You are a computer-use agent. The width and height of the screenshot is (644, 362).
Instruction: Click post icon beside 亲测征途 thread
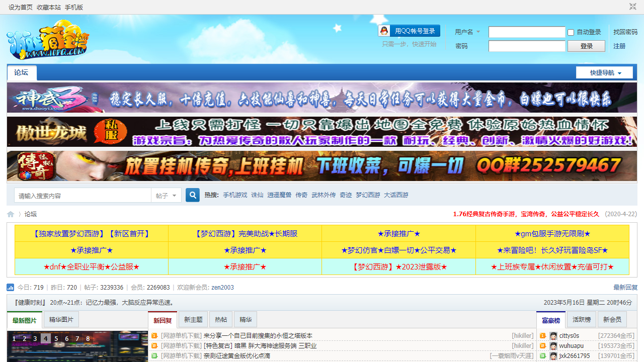pos(154,356)
